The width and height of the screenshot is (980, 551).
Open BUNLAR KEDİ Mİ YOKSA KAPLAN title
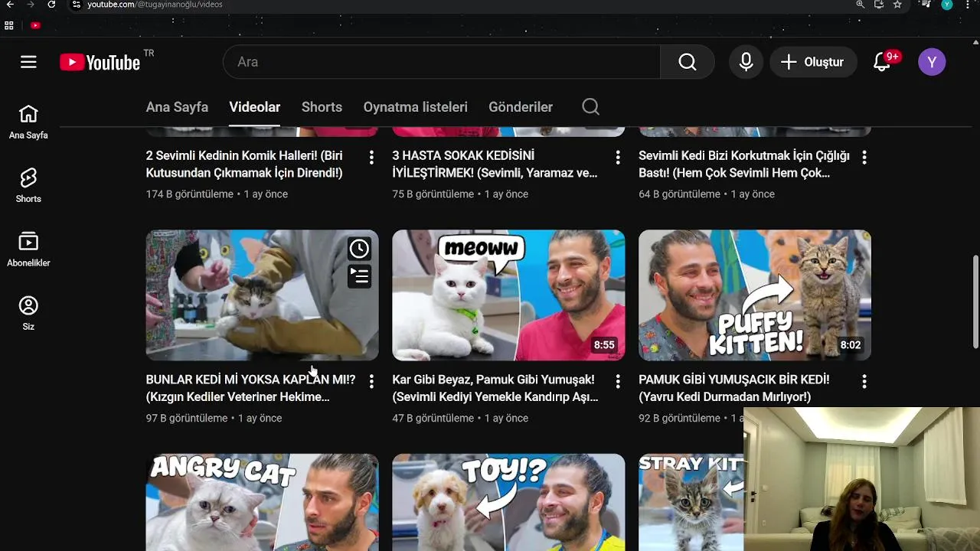pyautogui.click(x=250, y=388)
